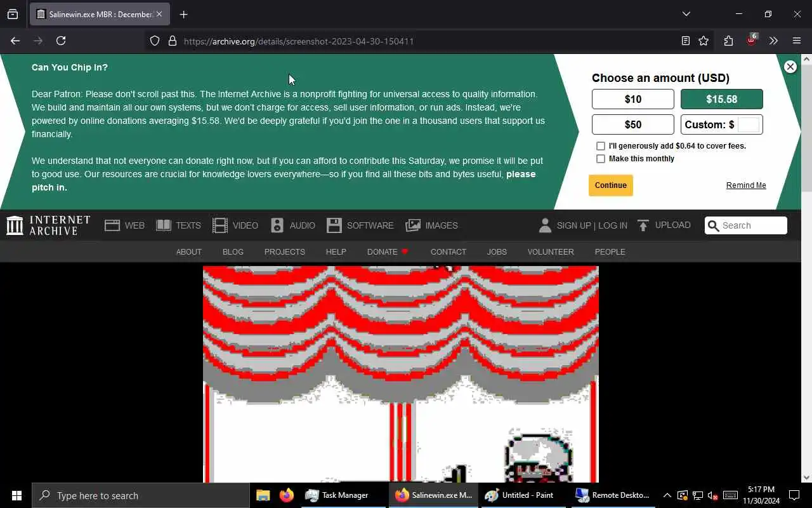
Task: Open the DONATE menu item
Action: pos(388,252)
